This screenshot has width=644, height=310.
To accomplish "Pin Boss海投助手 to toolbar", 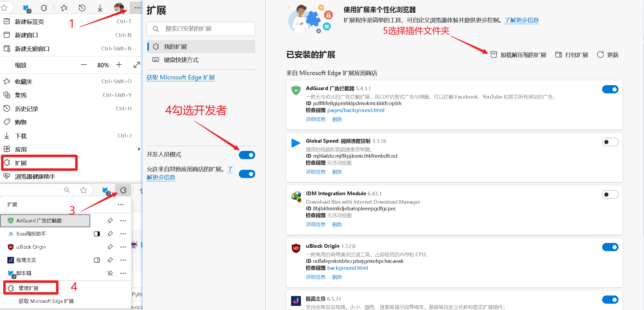I will (x=110, y=234).
